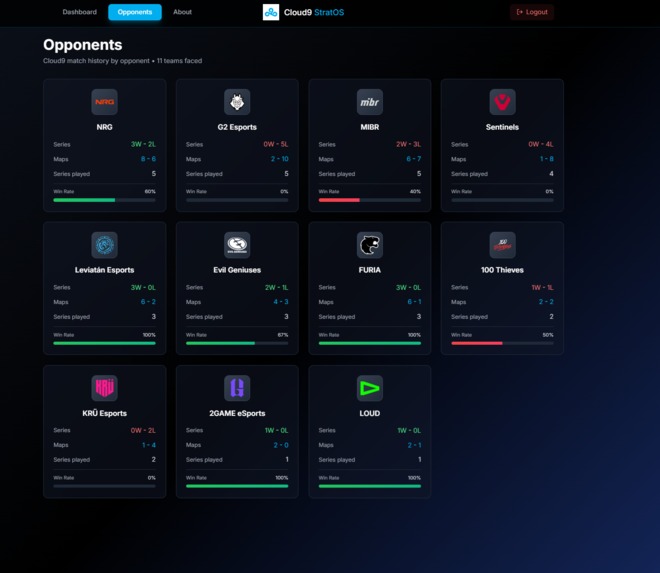This screenshot has width=660, height=573.
Task: Click NRG maps score 8 - 6
Action: coord(148,159)
